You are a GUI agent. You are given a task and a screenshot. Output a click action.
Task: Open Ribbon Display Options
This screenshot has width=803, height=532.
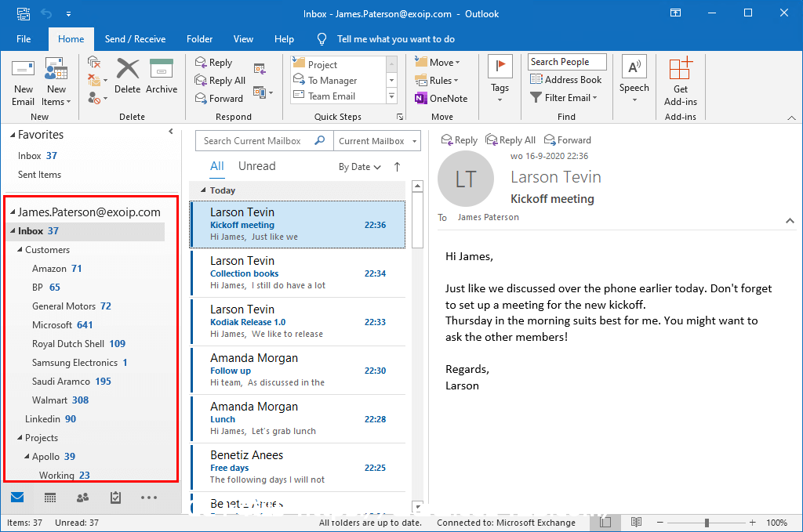(x=676, y=13)
